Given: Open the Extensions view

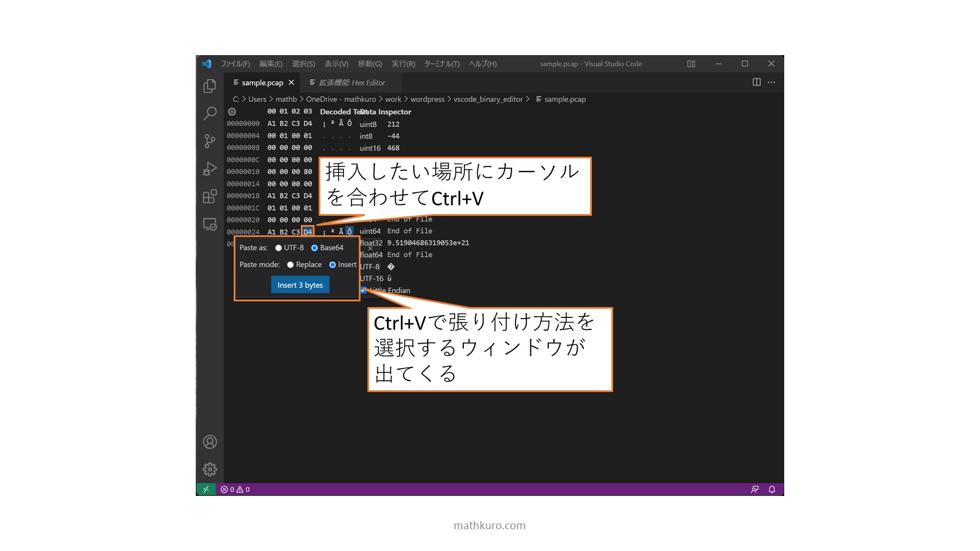Looking at the screenshot, I should [x=210, y=196].
